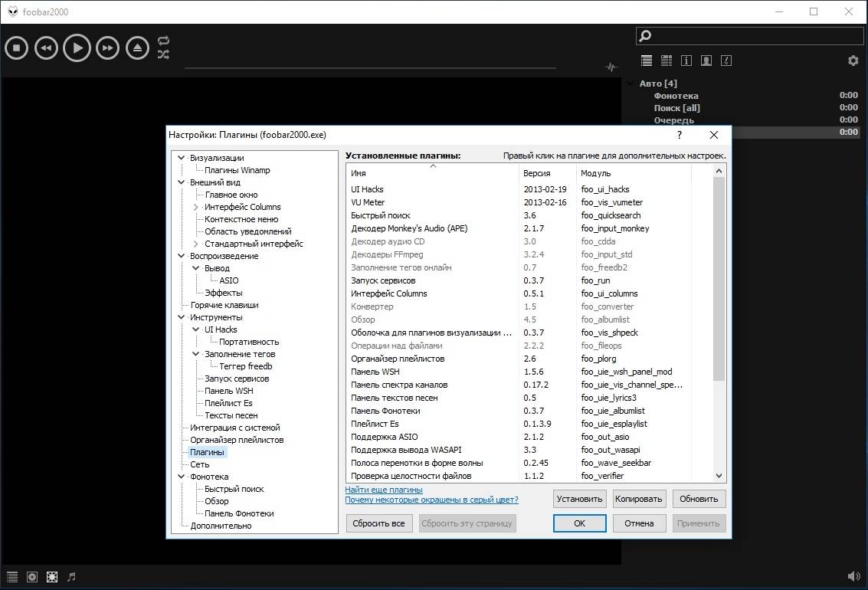Image resolution: width=868 pixels, height=590 pixels.
Task: Select Плагины Winamp in settings tree
Action: coord(237,170)
